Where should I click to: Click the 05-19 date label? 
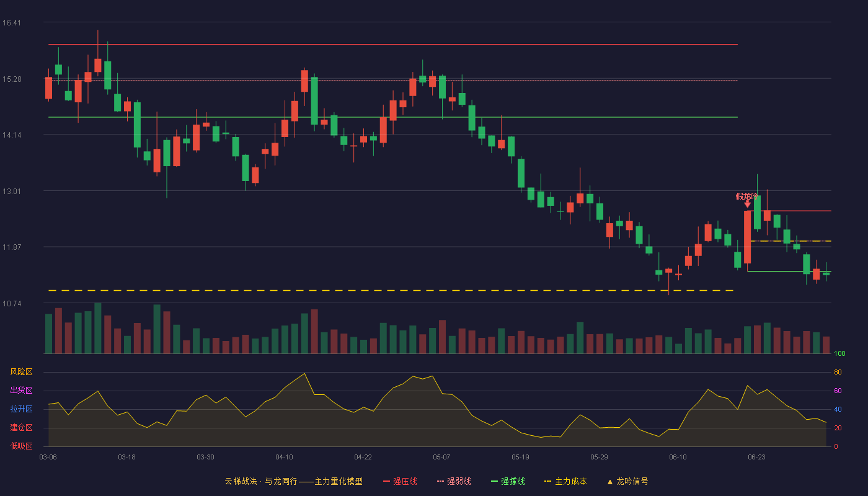coord(520,457)
